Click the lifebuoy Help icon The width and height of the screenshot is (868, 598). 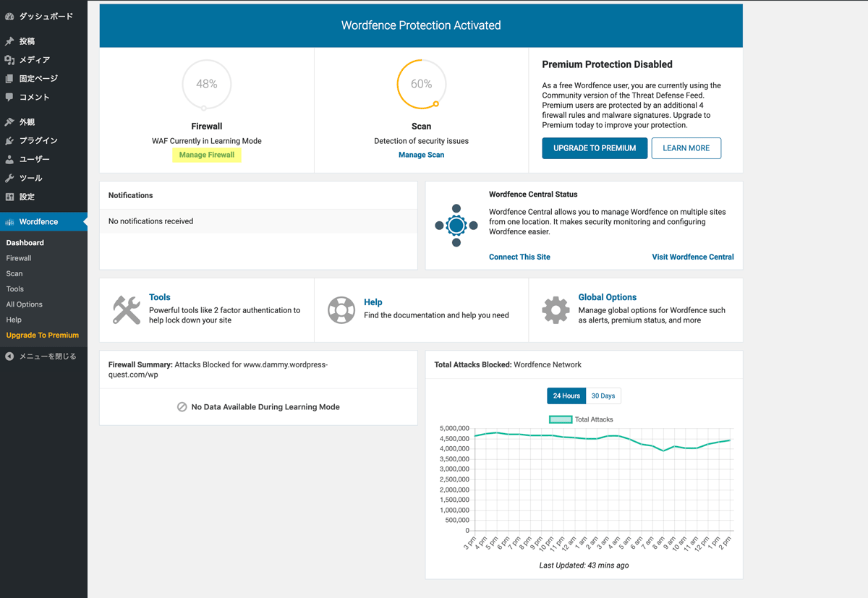(341, 309)
